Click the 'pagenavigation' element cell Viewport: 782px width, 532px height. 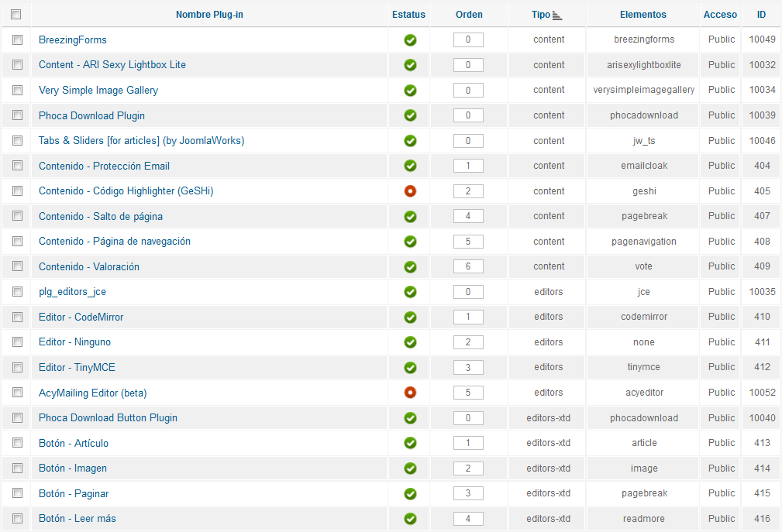click(x=644, y=241)
